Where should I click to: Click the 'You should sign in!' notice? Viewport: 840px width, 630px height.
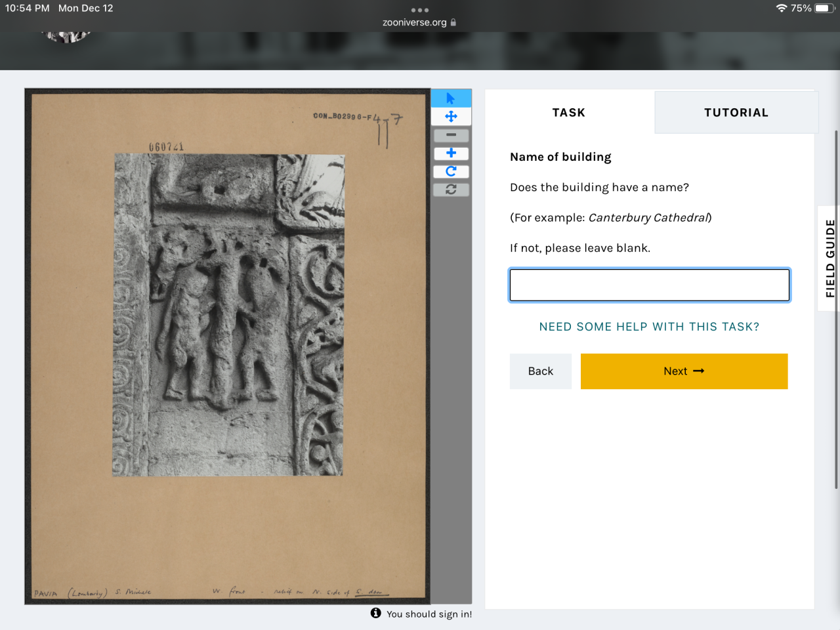click(429, 614)
